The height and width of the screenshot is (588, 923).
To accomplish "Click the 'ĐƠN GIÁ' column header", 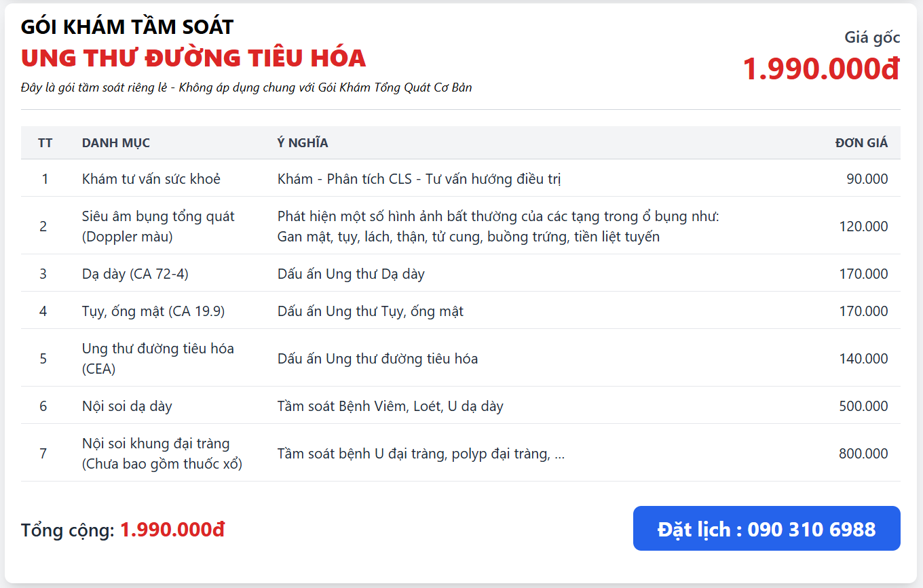I will [861, 143].
